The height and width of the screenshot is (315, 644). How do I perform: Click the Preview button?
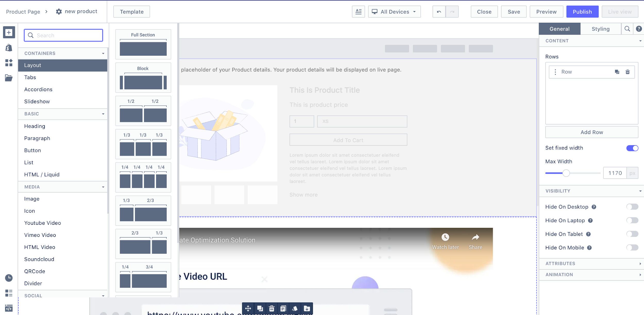546,12
